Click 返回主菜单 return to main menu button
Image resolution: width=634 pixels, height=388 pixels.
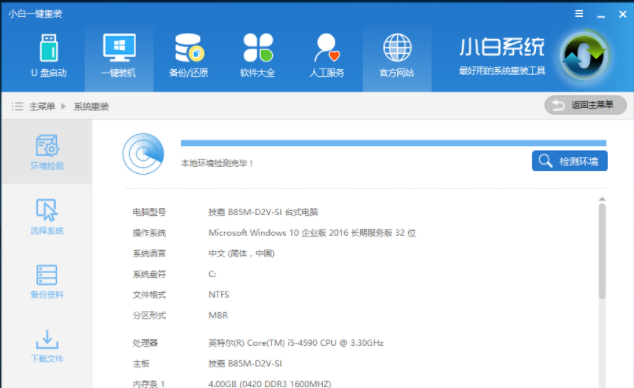585,105
